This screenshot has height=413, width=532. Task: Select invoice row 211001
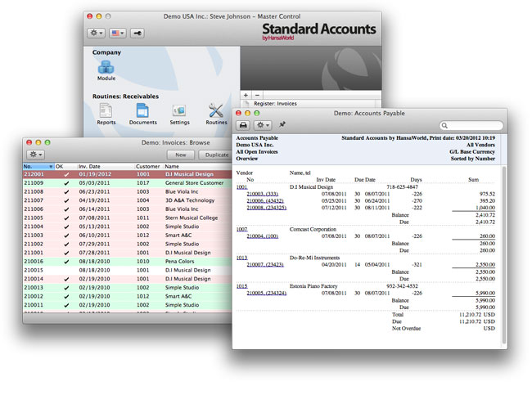[x=127, y=253]
